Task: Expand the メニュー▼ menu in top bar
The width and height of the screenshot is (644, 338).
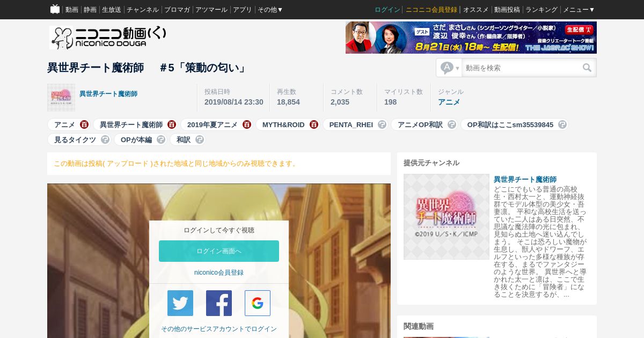Action: pyautogui.click(x=579, y=10)
